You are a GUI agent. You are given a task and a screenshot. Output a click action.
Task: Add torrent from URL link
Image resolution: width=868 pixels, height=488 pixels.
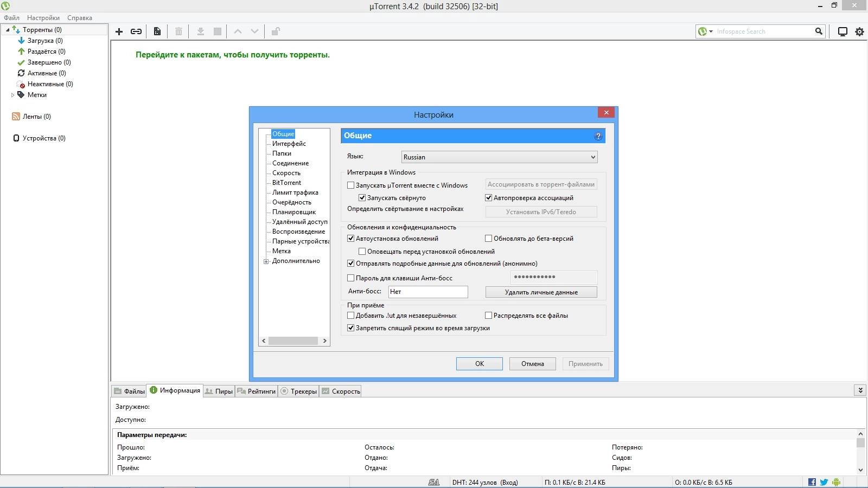pos(136,31)
